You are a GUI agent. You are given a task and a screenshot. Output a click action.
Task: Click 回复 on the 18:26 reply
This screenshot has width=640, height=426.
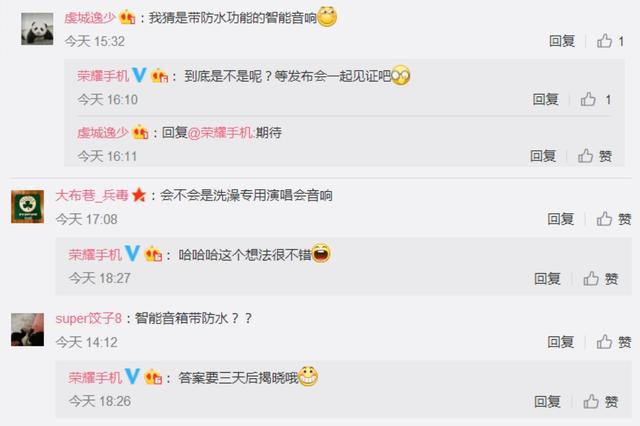coord(547,402)
